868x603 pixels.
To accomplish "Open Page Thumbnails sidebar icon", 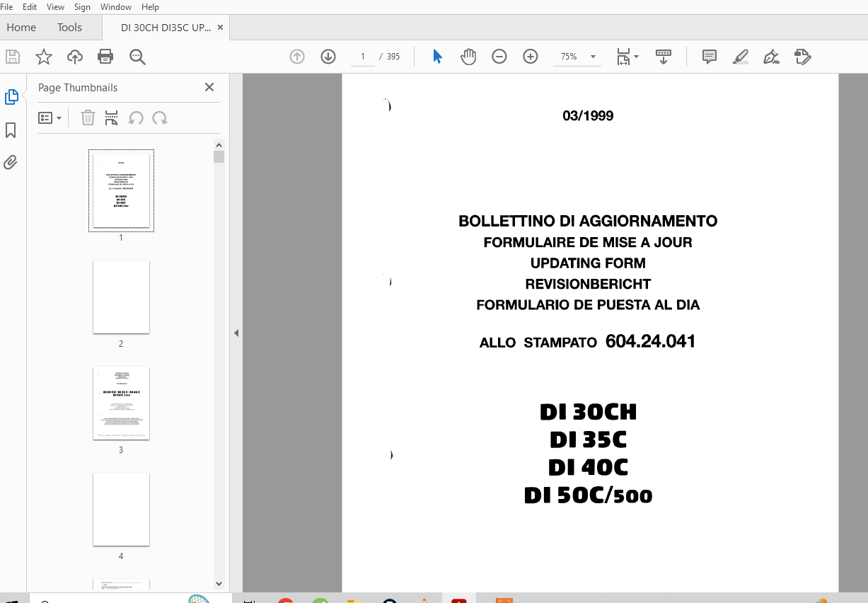I will [x=11, y=97].
